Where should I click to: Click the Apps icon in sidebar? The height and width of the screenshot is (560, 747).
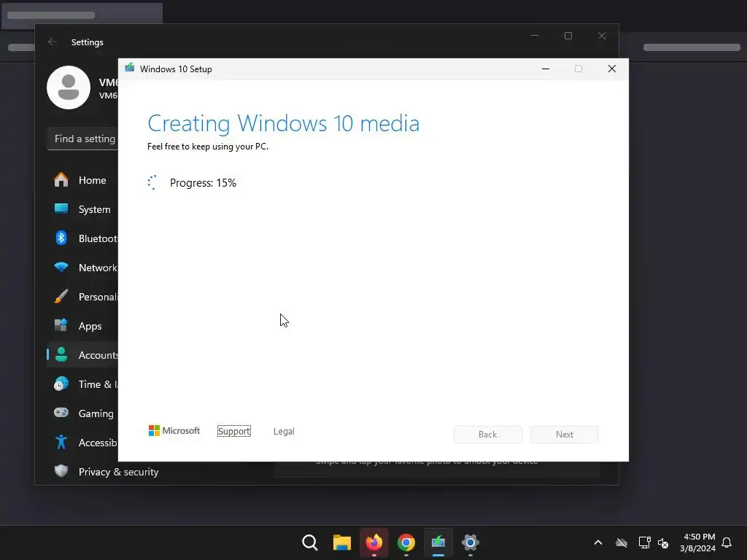(61, 325)
